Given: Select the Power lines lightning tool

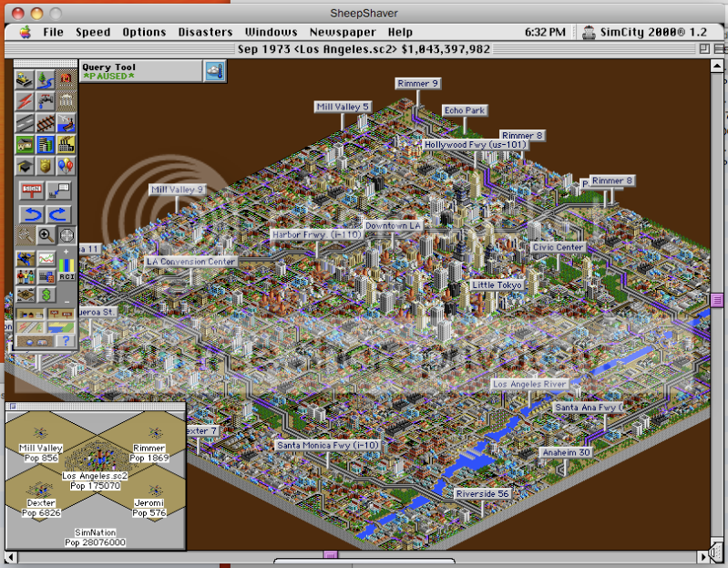Looking at the screenshot, I should pos(24,101).
